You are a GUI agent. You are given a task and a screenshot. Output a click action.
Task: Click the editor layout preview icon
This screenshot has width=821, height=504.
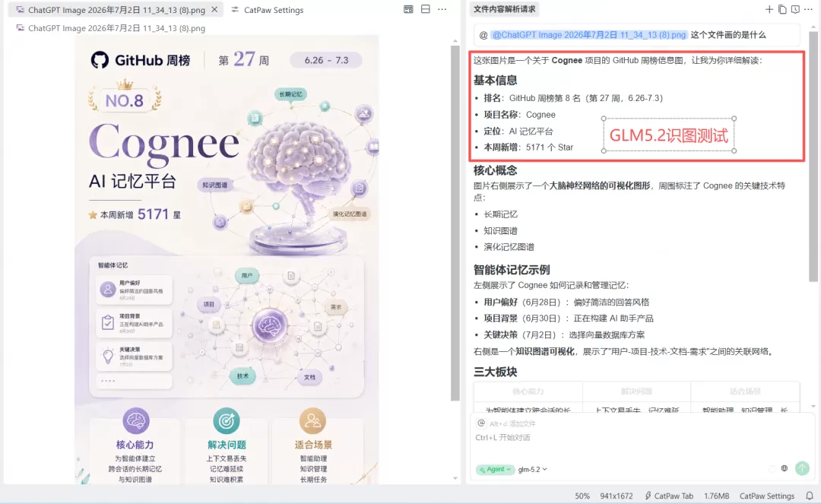[x=408, y=9]
